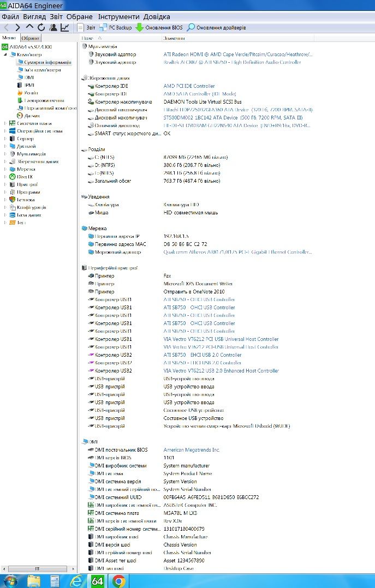Image resolution: width=375 pixels, height=588 pixels.
Task: Click the Значення column header
Action: pos(238,38)
